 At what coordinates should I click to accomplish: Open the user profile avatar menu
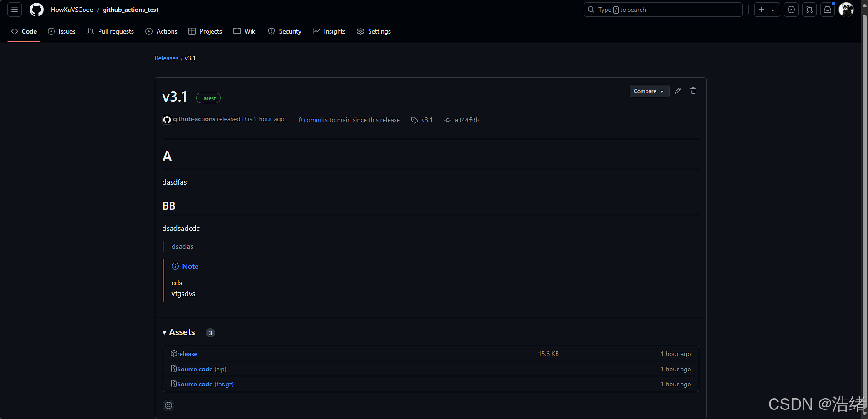tap(846, 10)
